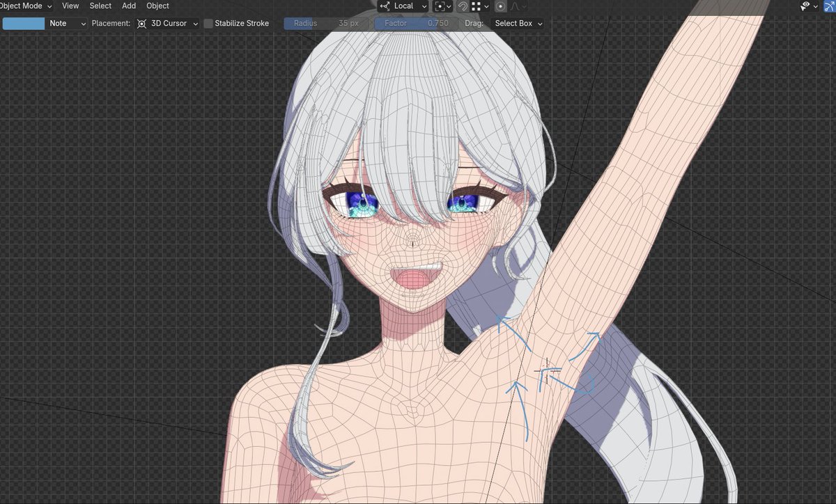Enable the Stabilize Stroke checkbox
Image resolution: width=836 pixels, height=504 pixels.
point(208,23)
